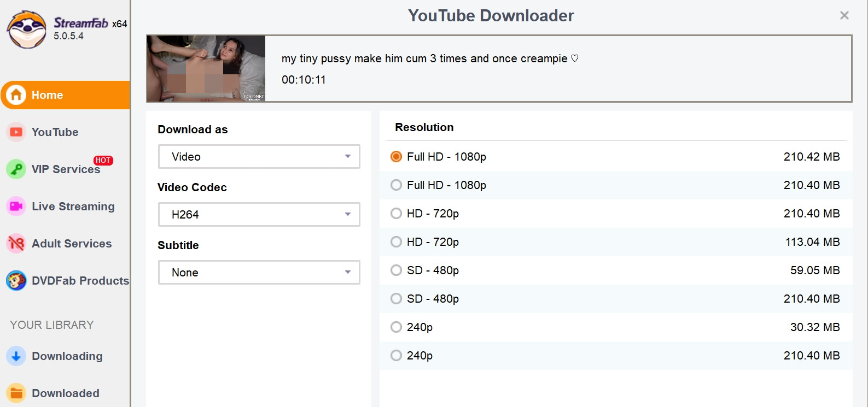
Task: Click the HOT badge on VIP Services
Action: 103,160
